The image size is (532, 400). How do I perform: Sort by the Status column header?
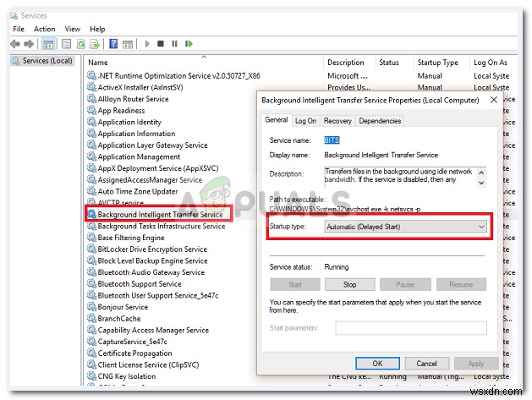coord(389,63)
